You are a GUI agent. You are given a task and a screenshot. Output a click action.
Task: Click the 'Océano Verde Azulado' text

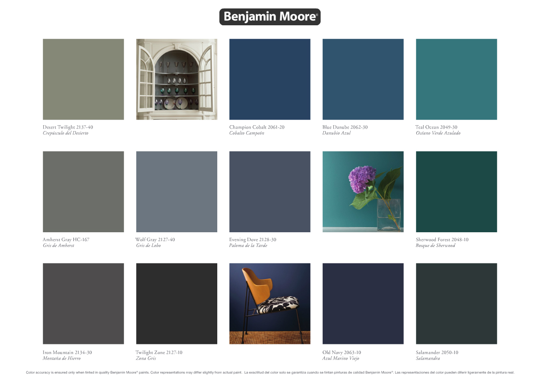(x=438, y=133)
